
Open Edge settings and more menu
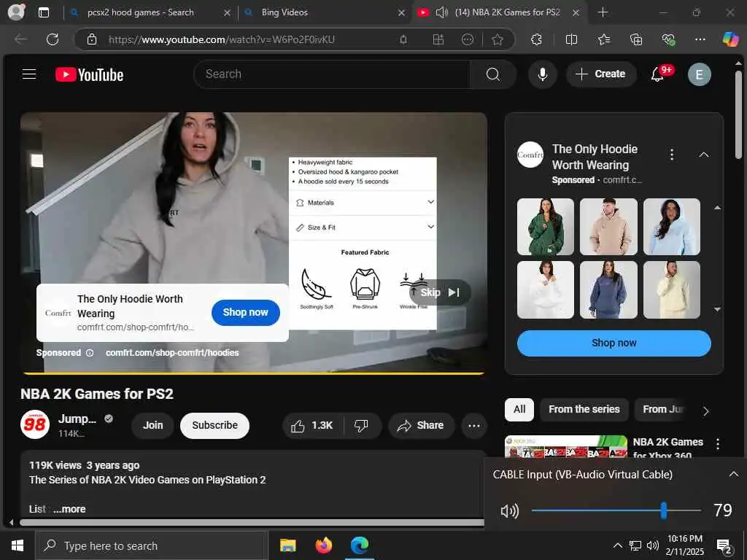click(700, 39)
